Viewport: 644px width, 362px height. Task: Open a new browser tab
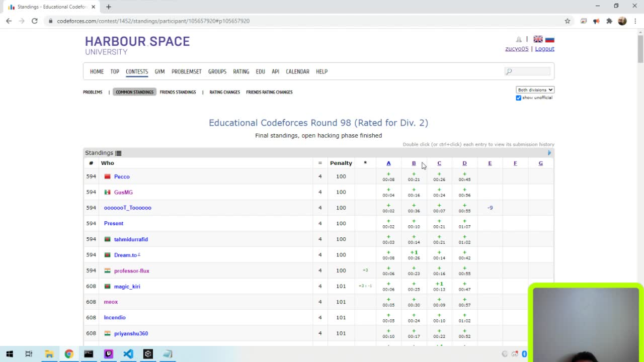click(108, 7)
